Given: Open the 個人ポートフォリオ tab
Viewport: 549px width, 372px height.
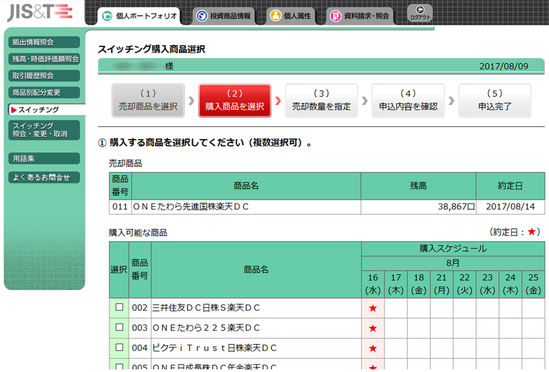Looking at the screenshot, I should coord(139,16).
